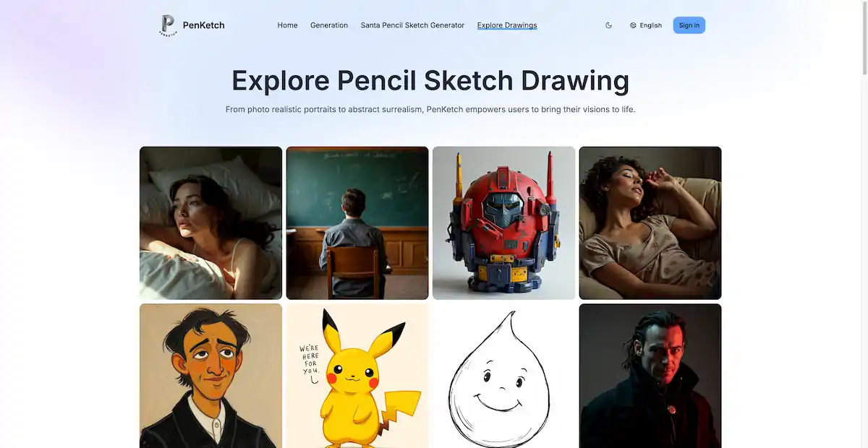Open the Pikachu "We're here for you" image
This screenshot has height=448, width=868.
click(x=357, y=376)
